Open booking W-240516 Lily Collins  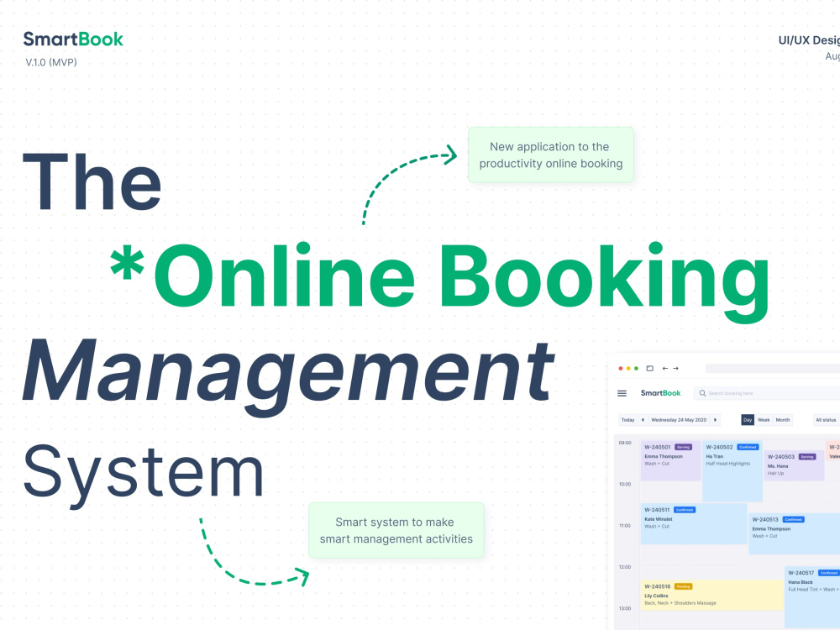(712, 595)
